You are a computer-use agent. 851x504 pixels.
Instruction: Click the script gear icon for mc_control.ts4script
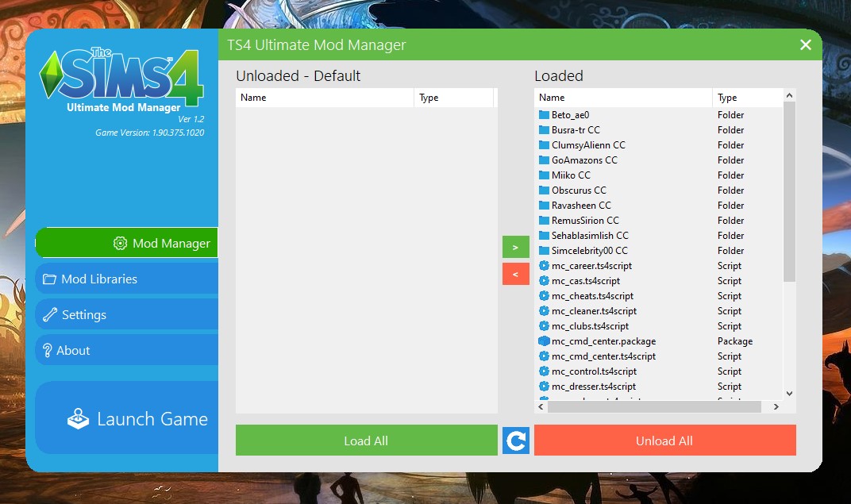point(544,371)
